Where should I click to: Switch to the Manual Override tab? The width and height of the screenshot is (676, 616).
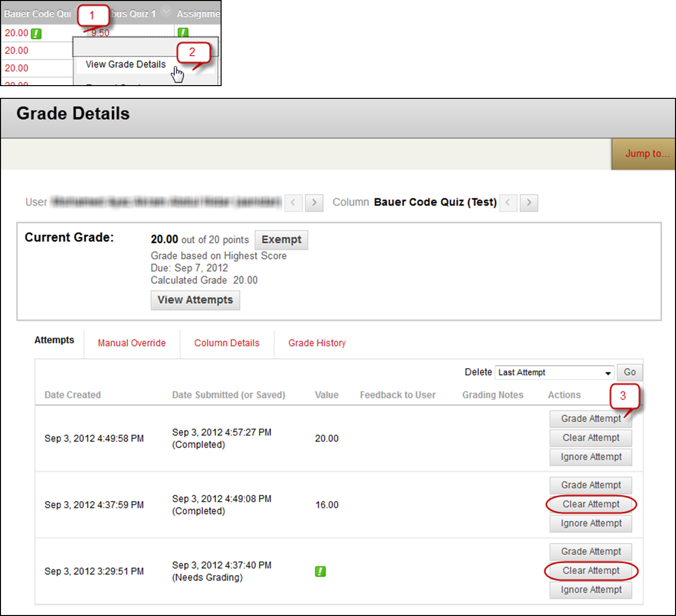[x=132, y=343]
